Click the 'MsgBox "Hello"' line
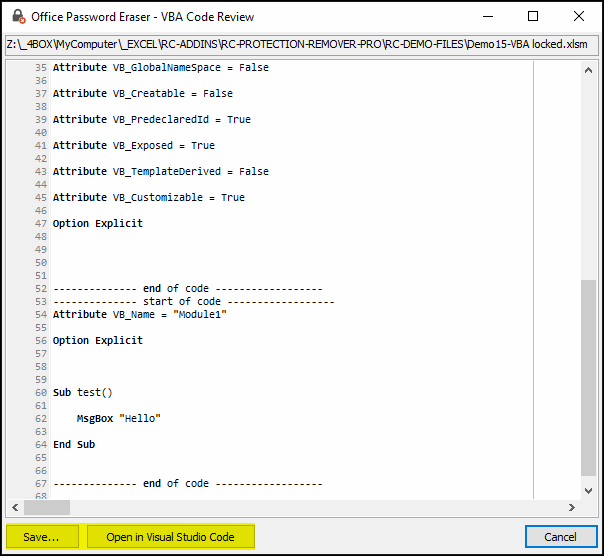 pos(119,419)
